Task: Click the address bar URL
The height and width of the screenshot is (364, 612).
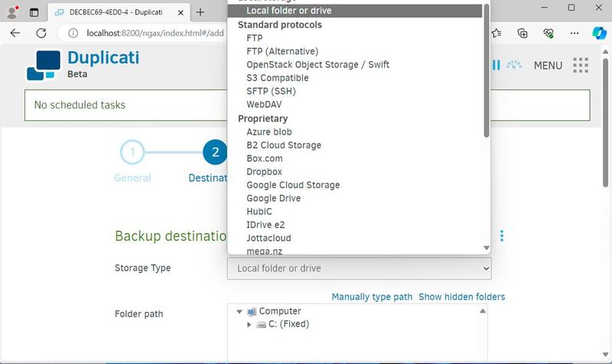Action: pyautogui.click(x=155, y=33)
